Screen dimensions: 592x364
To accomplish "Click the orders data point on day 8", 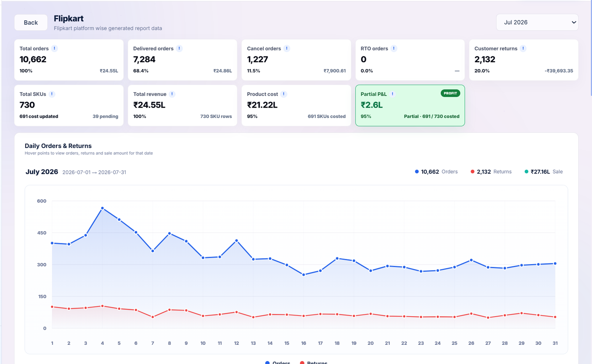I will pos(169,233).
